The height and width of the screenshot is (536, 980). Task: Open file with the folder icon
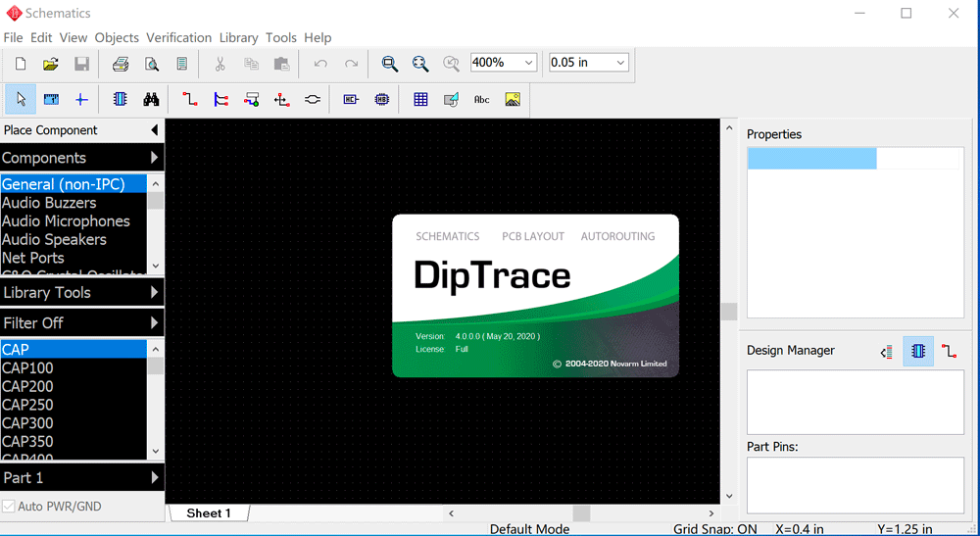[51, 64]
